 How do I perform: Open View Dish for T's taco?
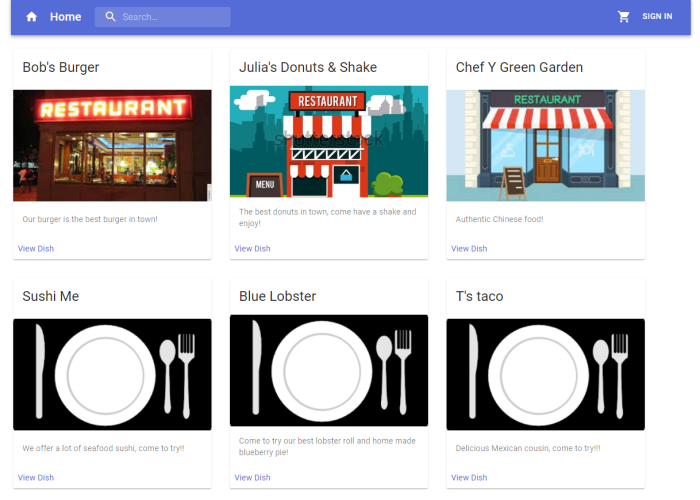(x=469, y=478)
